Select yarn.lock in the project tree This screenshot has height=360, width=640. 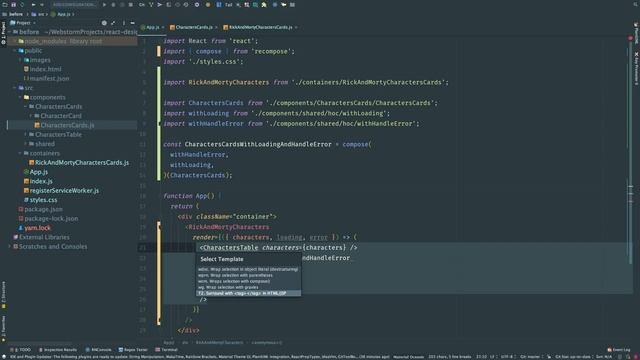tap(34, 228)
